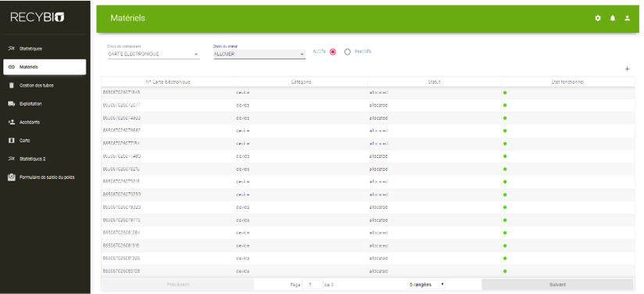Image resolution: width=644 pixels, height=294 pixels.
Task: Click the green status dot for card 865067026083108
Action: coord(505,271)
